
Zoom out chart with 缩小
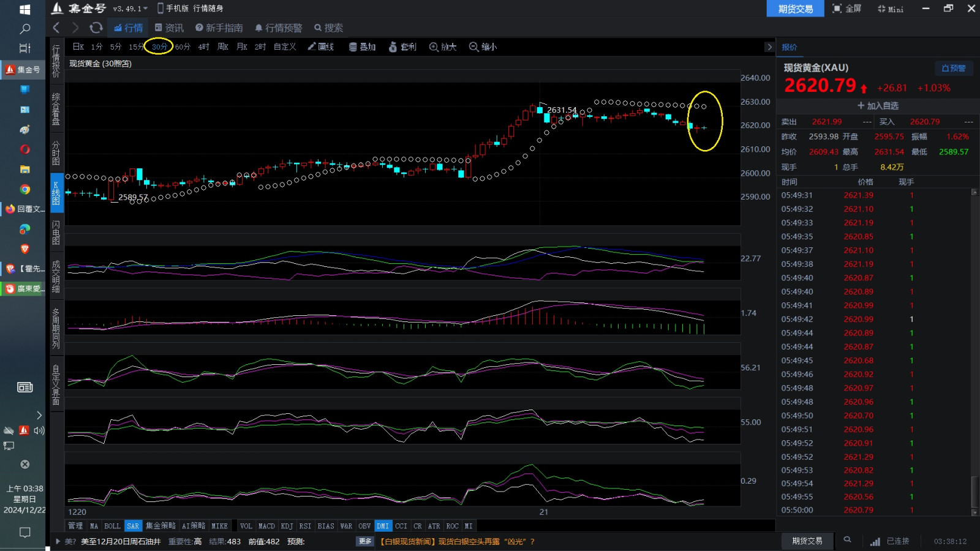point(483,47)
